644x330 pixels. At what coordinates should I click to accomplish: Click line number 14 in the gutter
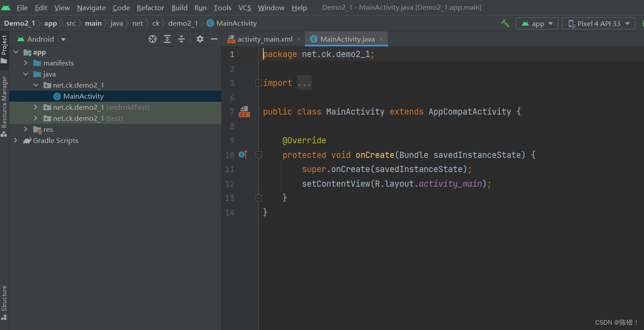[x=229, y=212]
